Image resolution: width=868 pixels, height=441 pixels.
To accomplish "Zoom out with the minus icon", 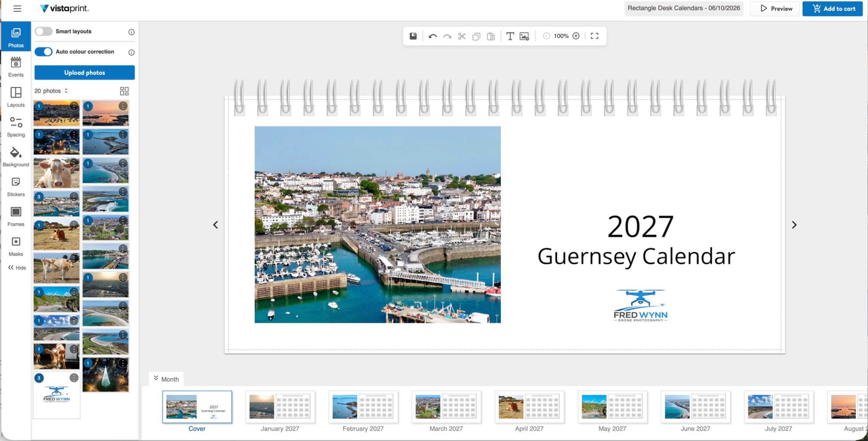I will pos(546,36).
